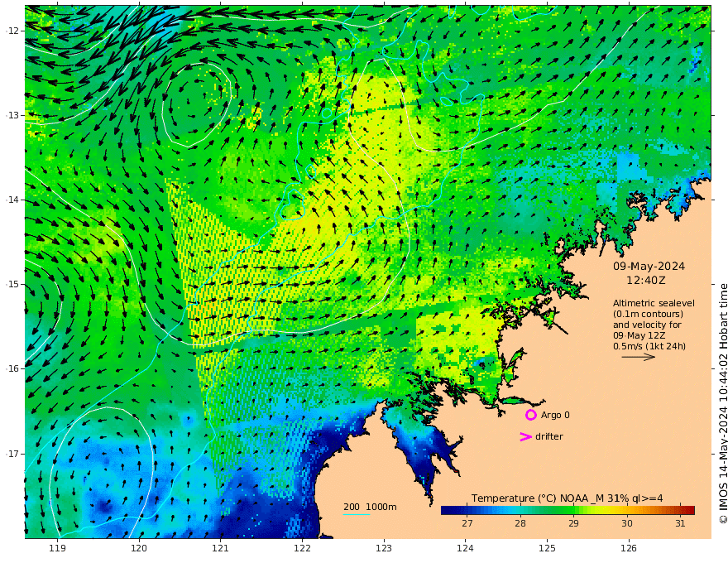
Task: Click longitude label 122
Action: (302, 548)
